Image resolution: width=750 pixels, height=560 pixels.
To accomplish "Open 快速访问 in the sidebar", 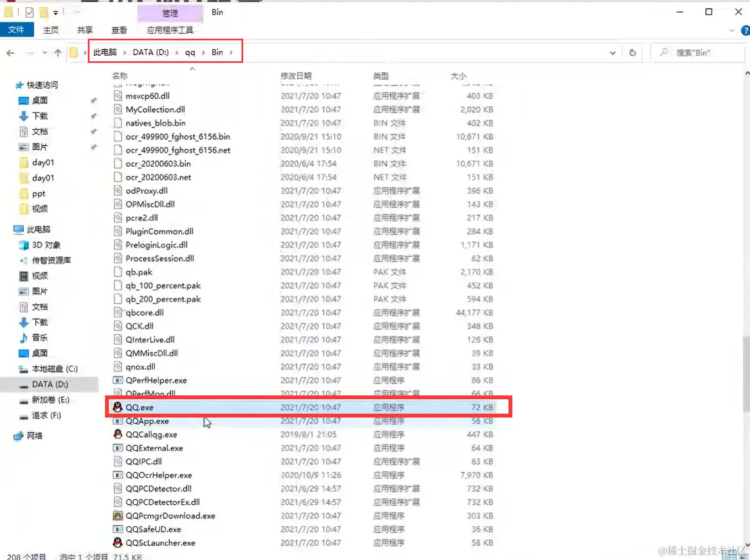I will pos(42,84).
